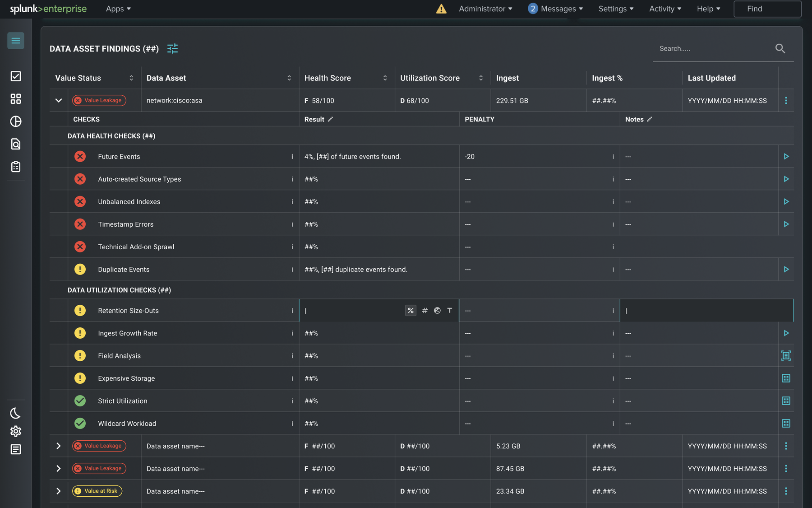This screenshot has width=812, height=508.
Task: Select text format in Retention Size-Outs result
Action: coord(450,310)
